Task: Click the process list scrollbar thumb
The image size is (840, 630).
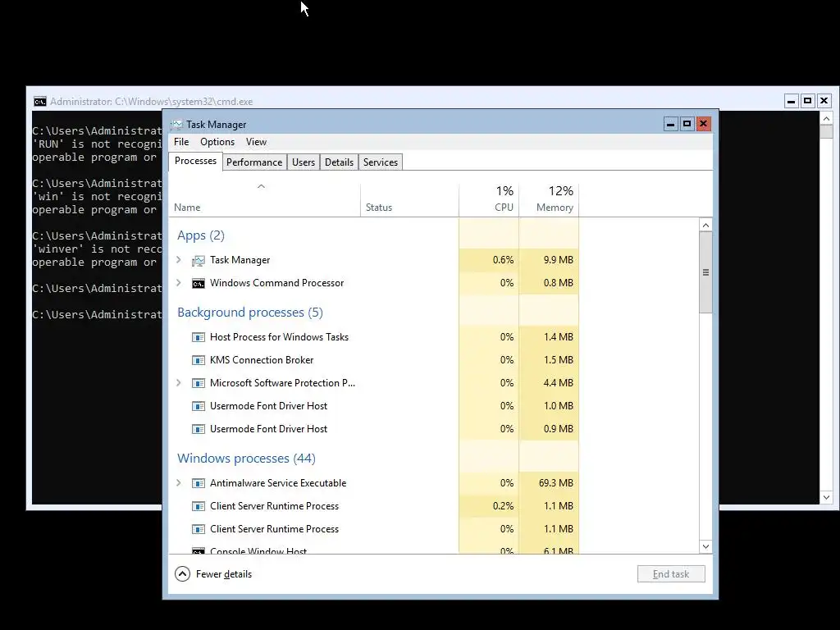Action: coord(705,272)
